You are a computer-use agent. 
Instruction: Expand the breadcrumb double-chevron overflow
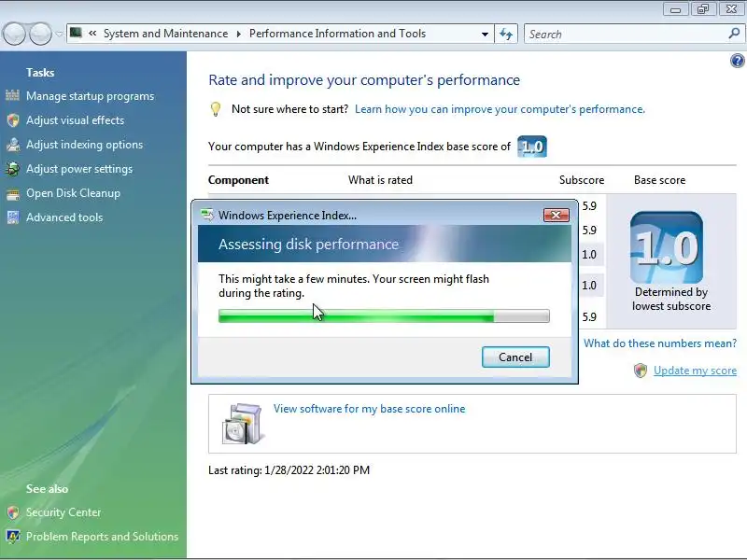click(92, 34)
